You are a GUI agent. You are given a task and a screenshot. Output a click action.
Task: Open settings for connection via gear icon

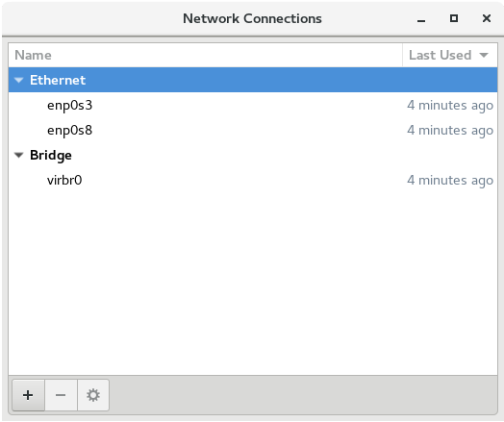93,395
